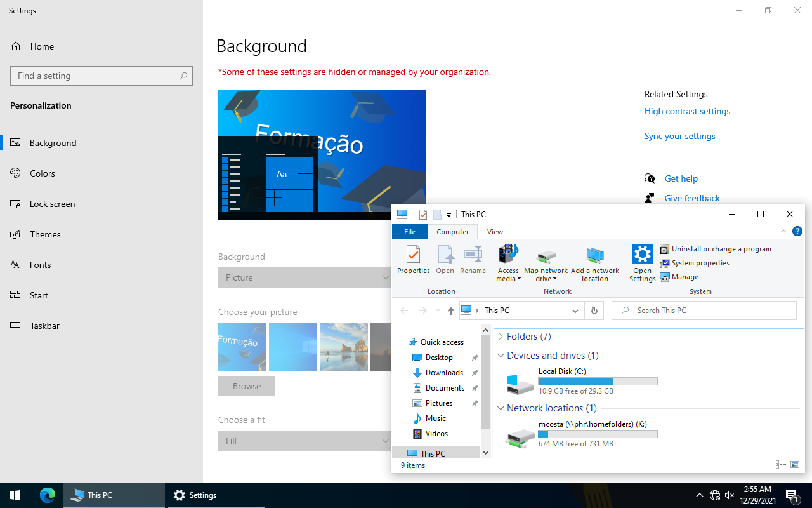This screenshot has width=812, height=508.
Task: Switch to the View ribbon tab
Action: click(495, 232)
